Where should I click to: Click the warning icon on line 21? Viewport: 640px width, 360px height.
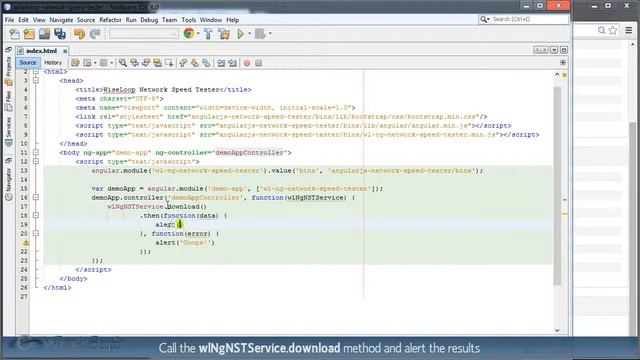(x=26, y=242)
